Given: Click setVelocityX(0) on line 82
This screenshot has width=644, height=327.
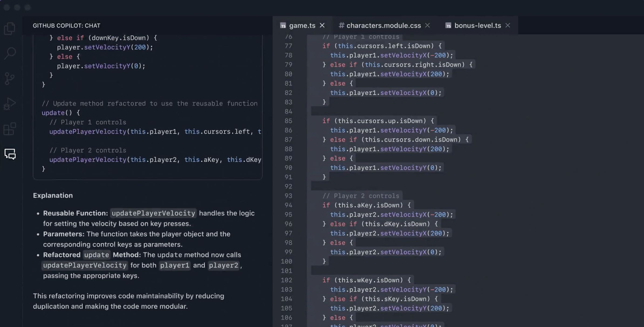Looking at the screenshot, I should pos(409,93).
